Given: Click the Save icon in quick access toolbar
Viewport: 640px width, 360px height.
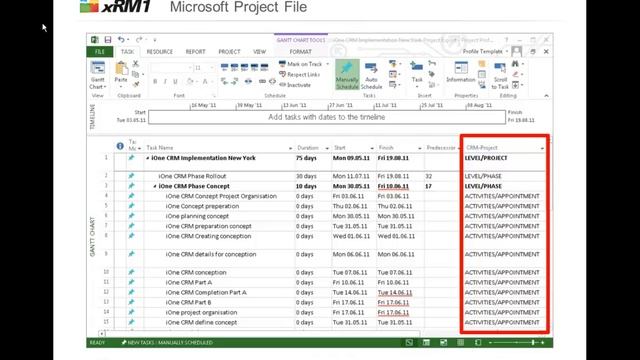Looking at the screenshot, I should point(108,40).
